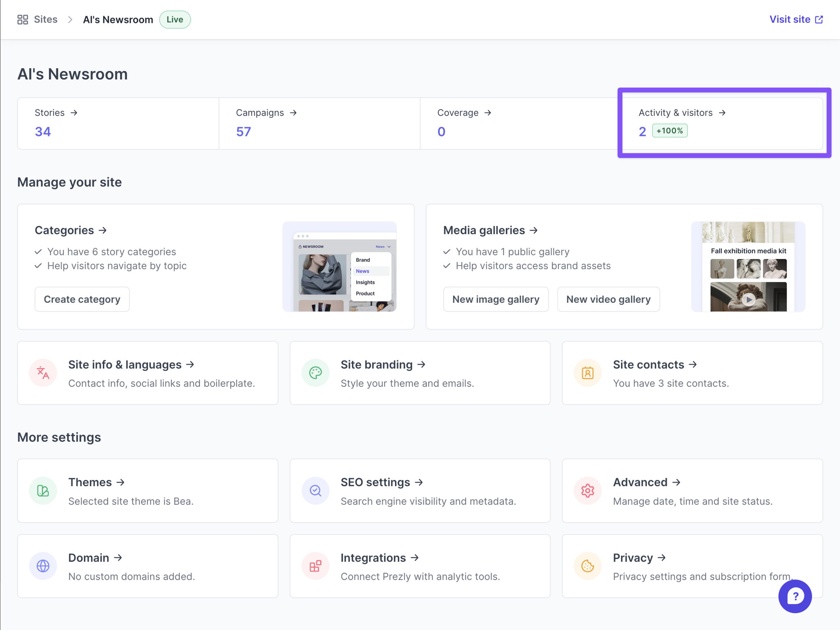The width and height of the screenshot is (840, 630).
Task: Click the Sites grid icon in breadcrumb
Action: point(23,20)
